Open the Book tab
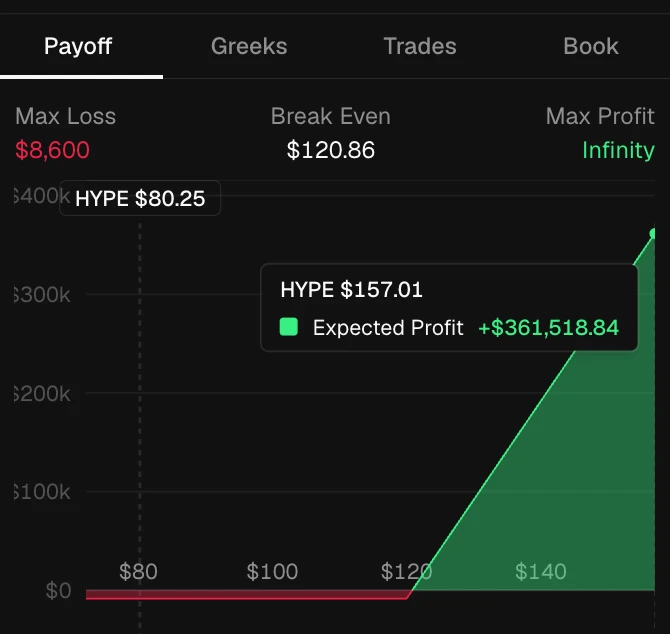 tap(591, 46)
